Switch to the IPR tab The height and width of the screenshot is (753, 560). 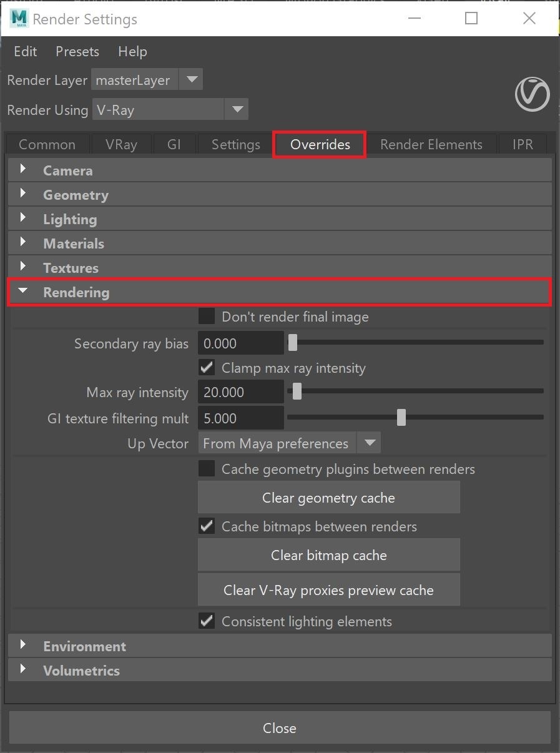pyautogui.click(x=523, y=144)
